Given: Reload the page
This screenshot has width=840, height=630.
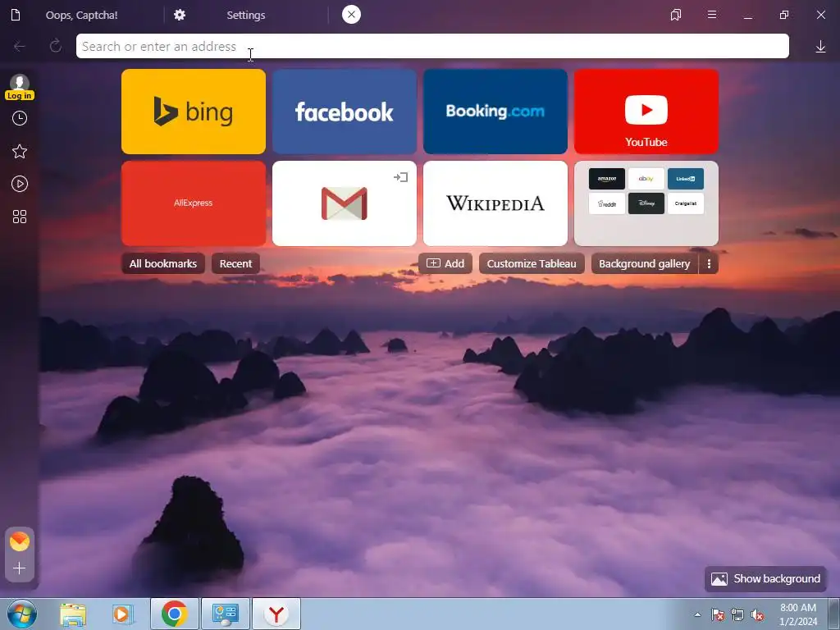Looking at the screenshot, I should [55, 47].
